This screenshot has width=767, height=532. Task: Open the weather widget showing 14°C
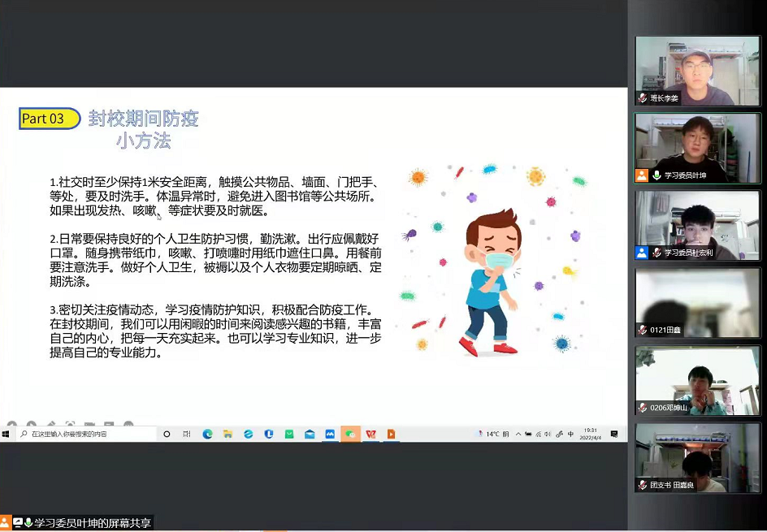[493, 435]
